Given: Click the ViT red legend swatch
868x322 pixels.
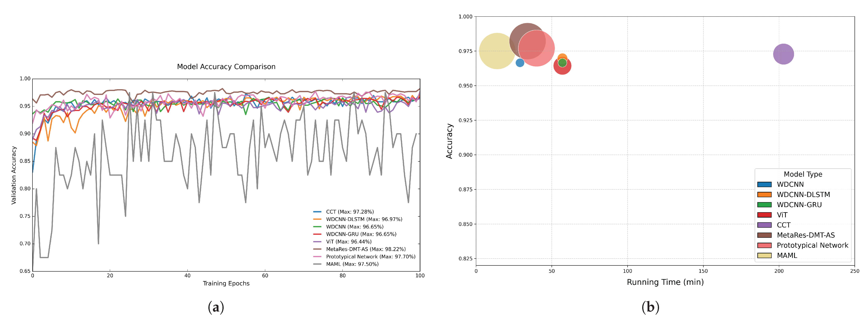Looking at the screenshot, I should tap(764, 215).
